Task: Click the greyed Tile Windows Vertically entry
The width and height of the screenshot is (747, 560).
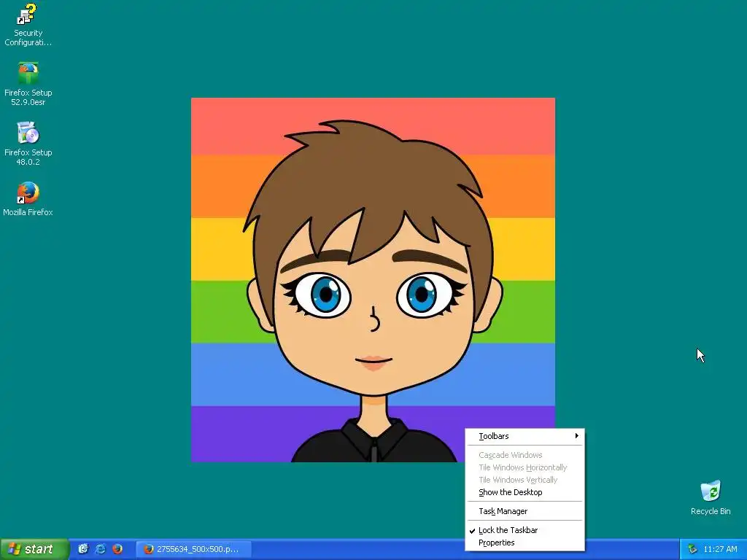Action: pos(525,480)
